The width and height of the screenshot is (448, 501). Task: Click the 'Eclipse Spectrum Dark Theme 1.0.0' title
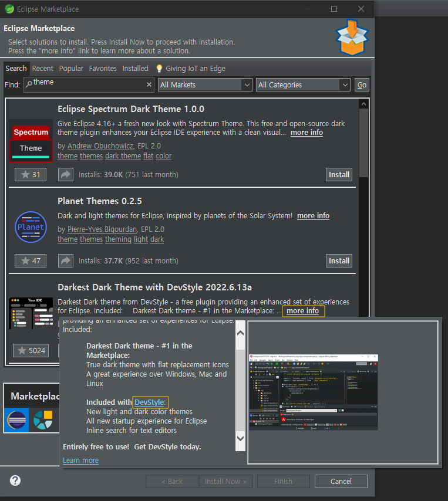[x=131, y=109]
